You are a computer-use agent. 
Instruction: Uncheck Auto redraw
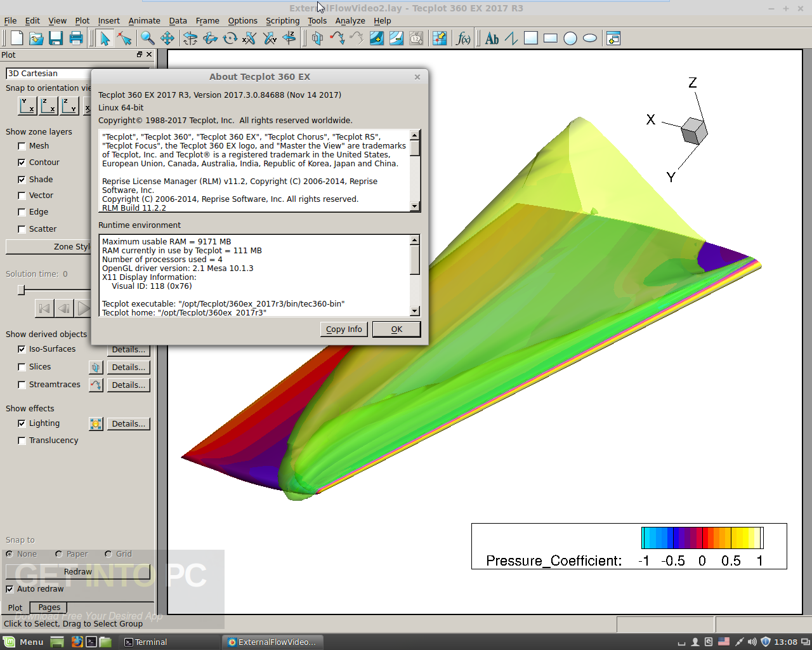(x=10, y=589)
